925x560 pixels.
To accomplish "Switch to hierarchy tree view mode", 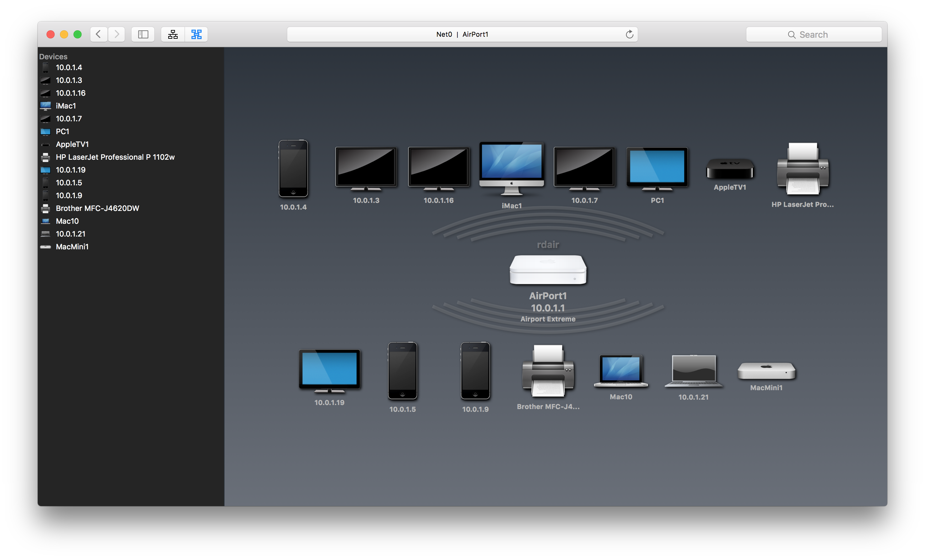I will tap(173, 34).
